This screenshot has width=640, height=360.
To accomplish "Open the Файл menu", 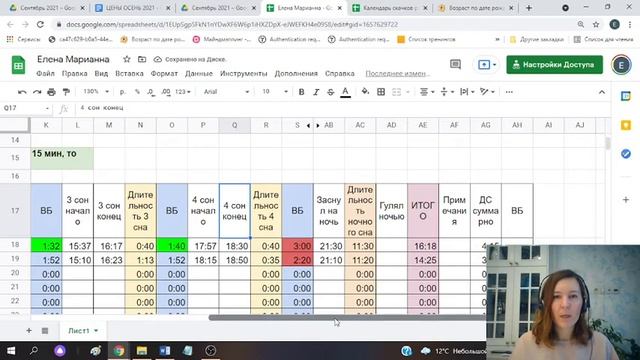I will coord(45,73).
